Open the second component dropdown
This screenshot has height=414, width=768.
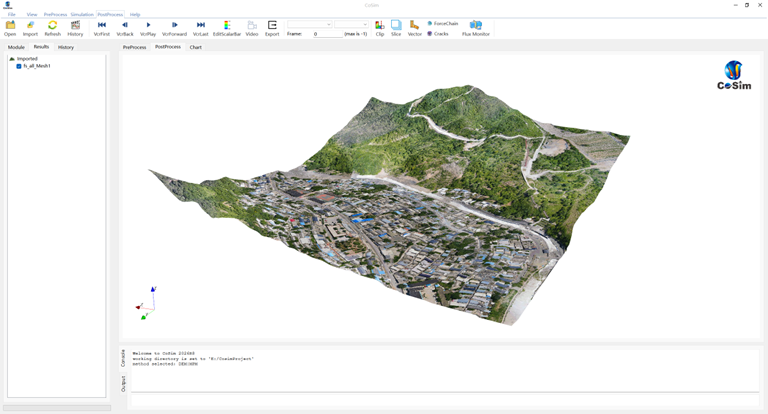point(351,24)
